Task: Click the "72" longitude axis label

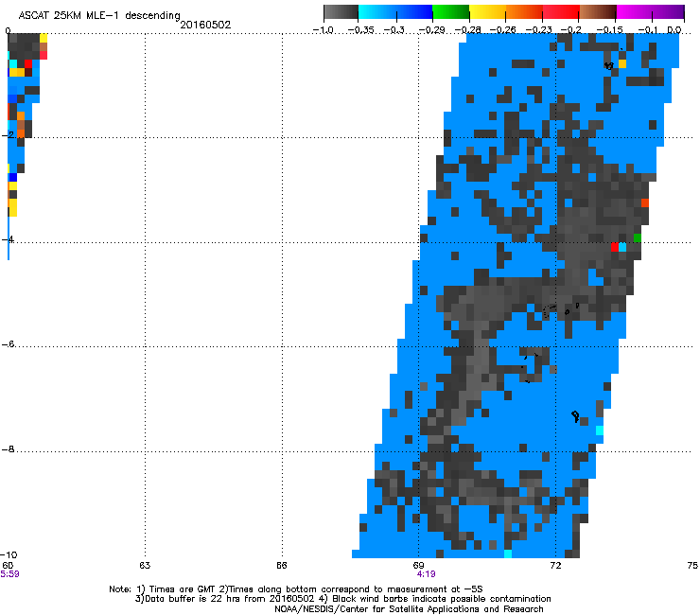Action: 555,566
